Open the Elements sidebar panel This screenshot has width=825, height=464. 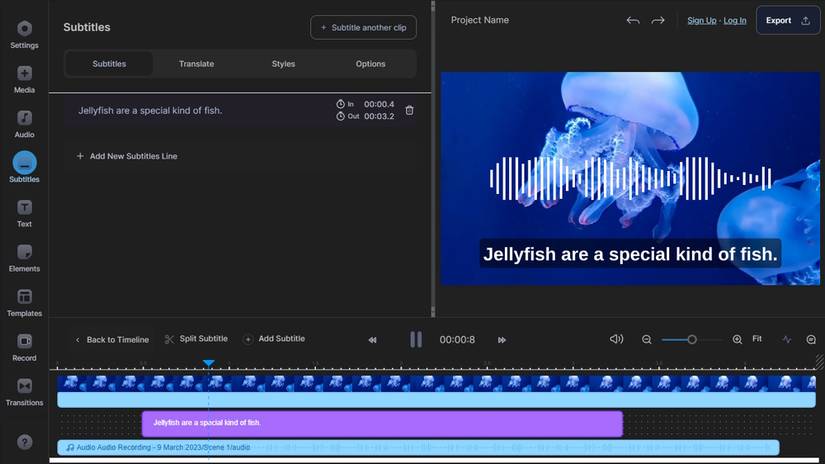pos(24,258)
